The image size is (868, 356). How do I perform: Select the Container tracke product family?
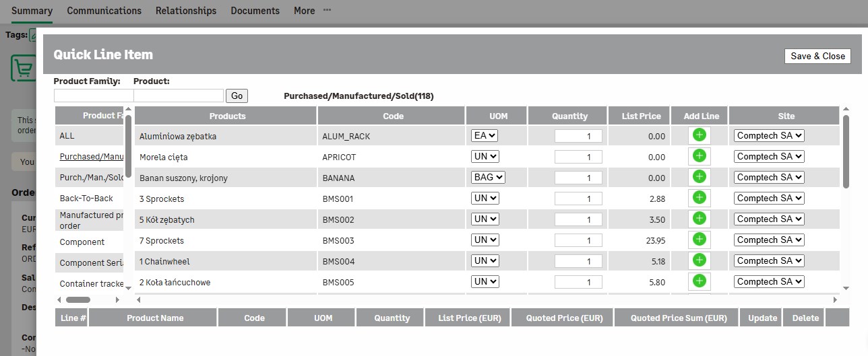pos(92,283)
